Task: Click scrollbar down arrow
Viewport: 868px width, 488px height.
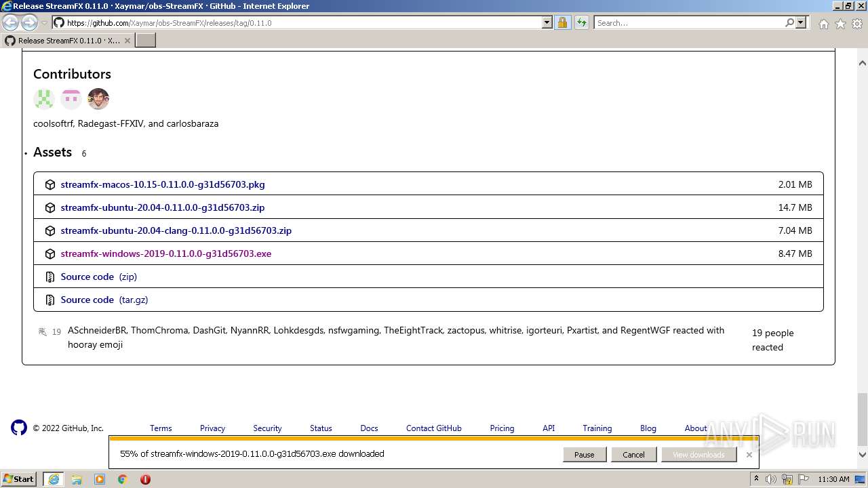Action: 863,455
